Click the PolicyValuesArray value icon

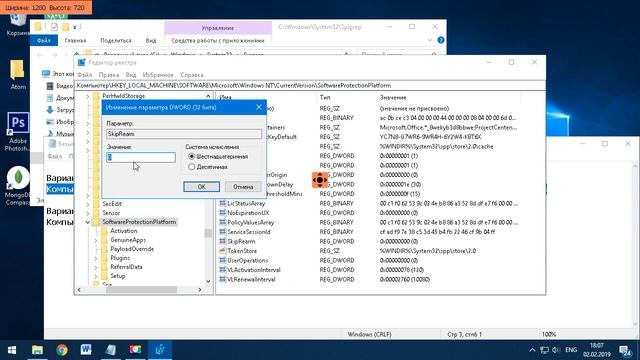point(222,222)
